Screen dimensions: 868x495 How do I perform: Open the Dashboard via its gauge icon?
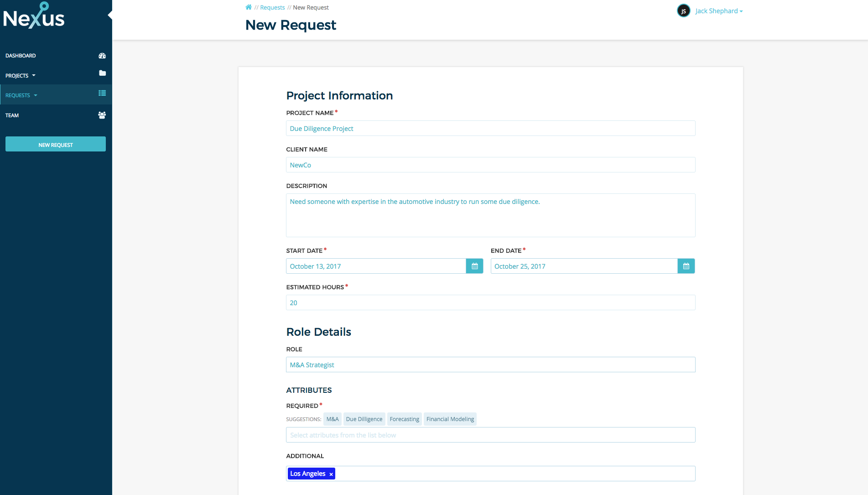[x=102, y=55]
